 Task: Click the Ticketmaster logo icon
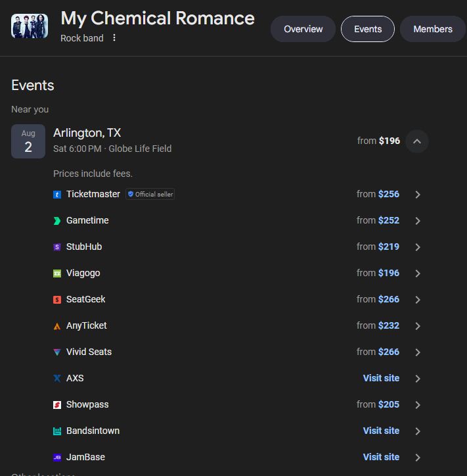click(x=57, y=195)
